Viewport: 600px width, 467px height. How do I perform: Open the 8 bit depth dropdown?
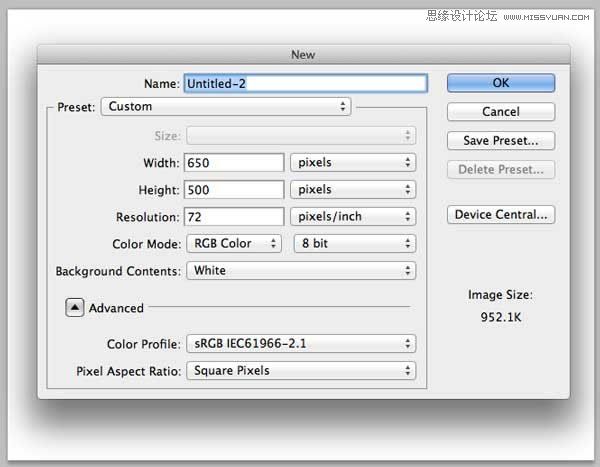coord(352,243)
